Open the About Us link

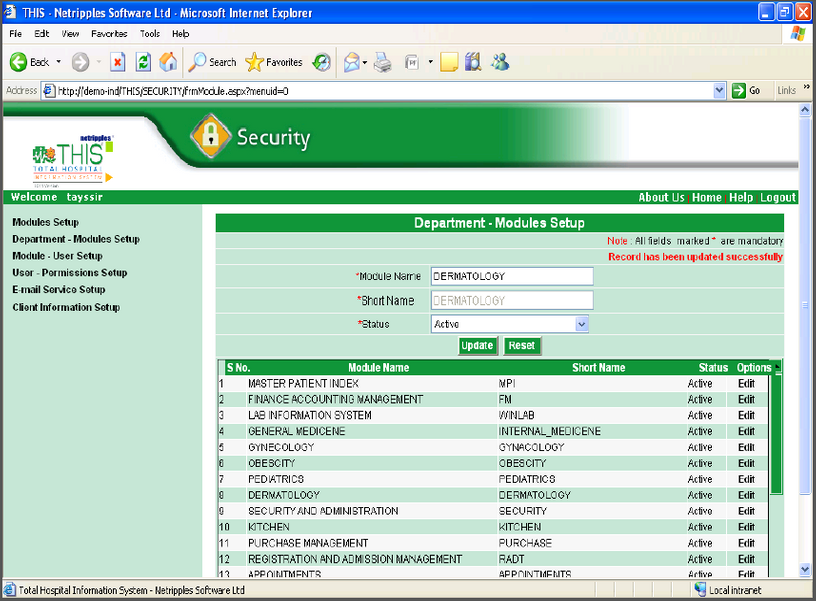tap(661, 198)
